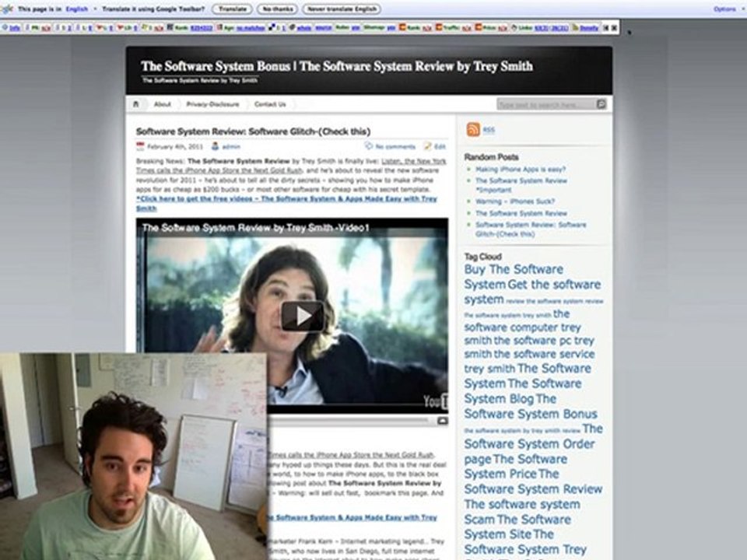Click the admin author link

(231, 147)
